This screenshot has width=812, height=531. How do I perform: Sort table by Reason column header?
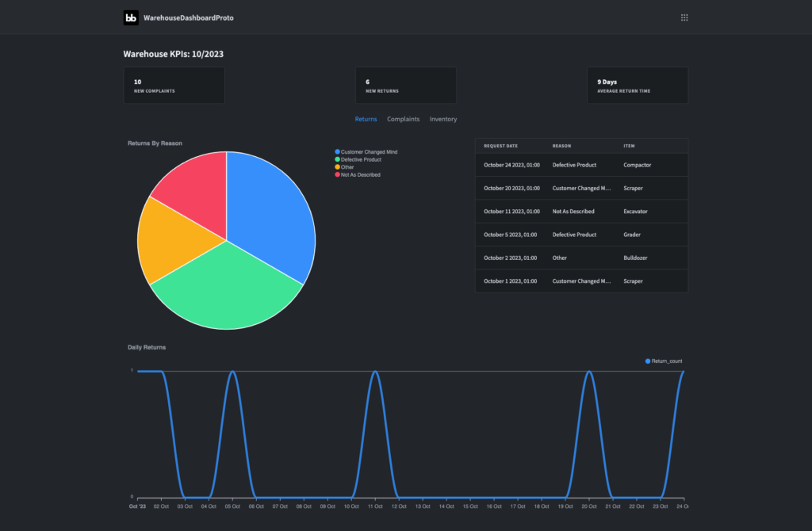pos(561,146)
